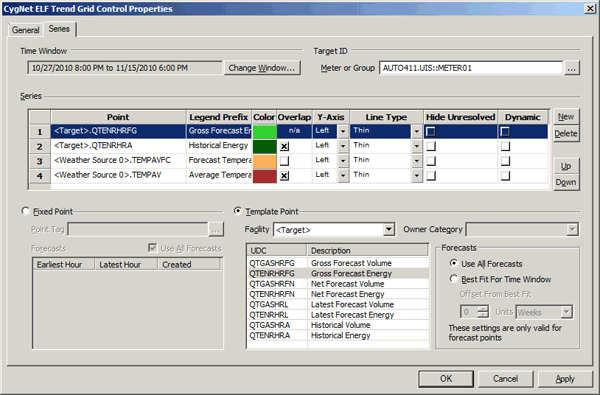Choose the Fixed Point radio button
The image size is (600, 395).
[25, 211]
